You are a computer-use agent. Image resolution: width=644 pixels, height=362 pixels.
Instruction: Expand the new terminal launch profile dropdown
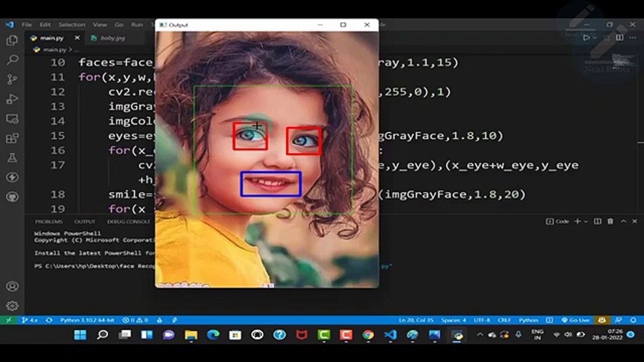tap(585, 221)
